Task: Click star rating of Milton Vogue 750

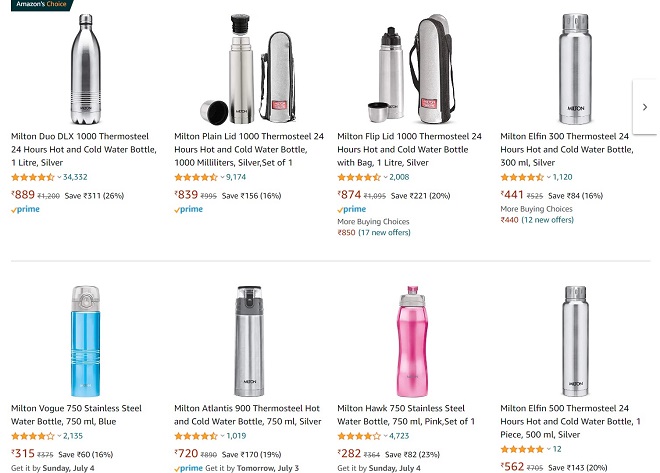Action: (x=33, y=436)
